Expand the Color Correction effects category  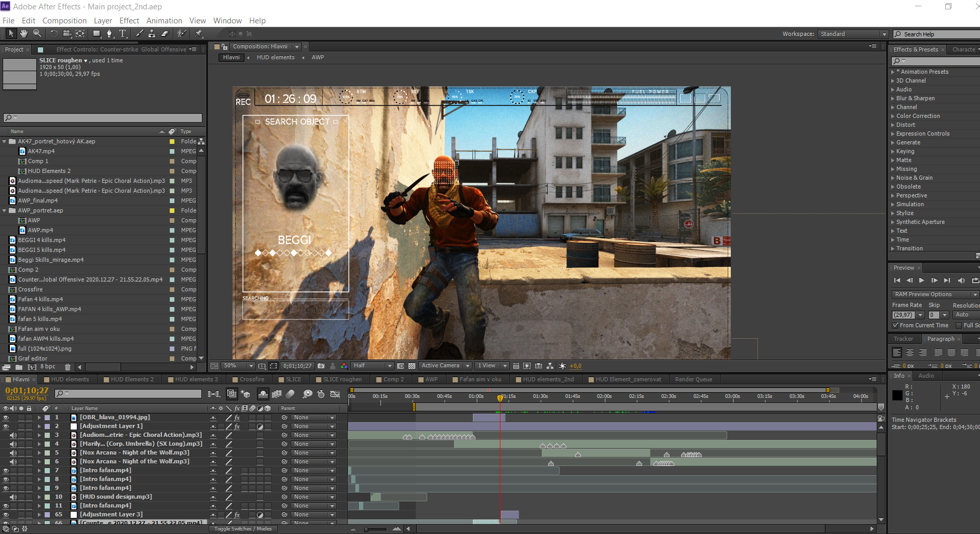click(893, 116)
